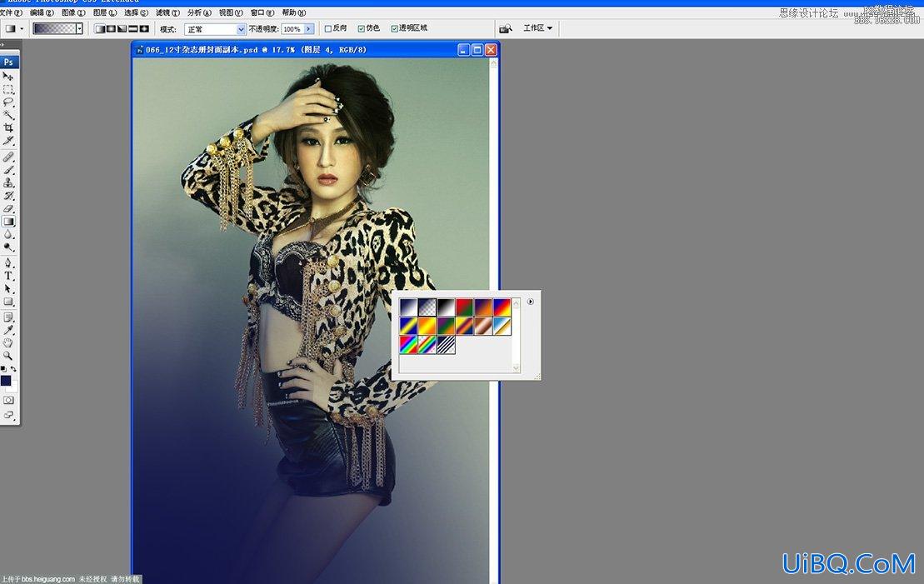Select the Move tool
Viewport: 924px width, 584px height.
point(8,77)
